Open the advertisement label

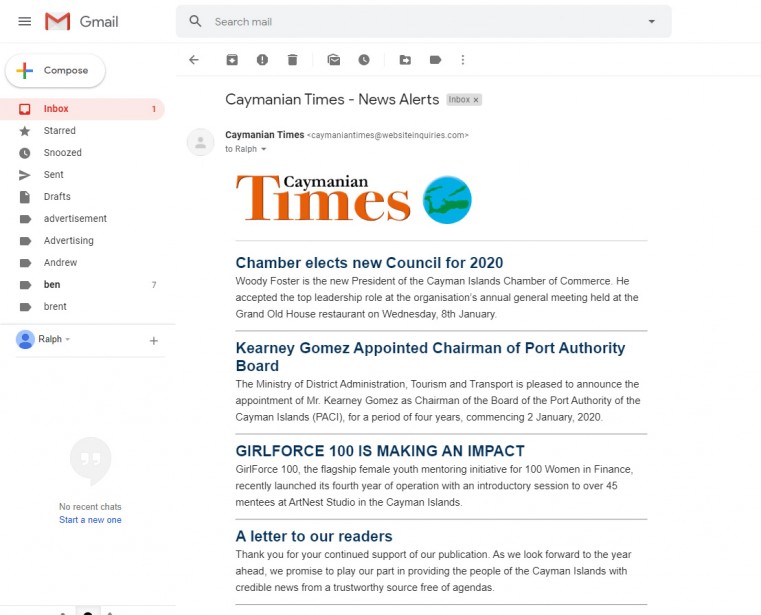[x=82, y=218]
